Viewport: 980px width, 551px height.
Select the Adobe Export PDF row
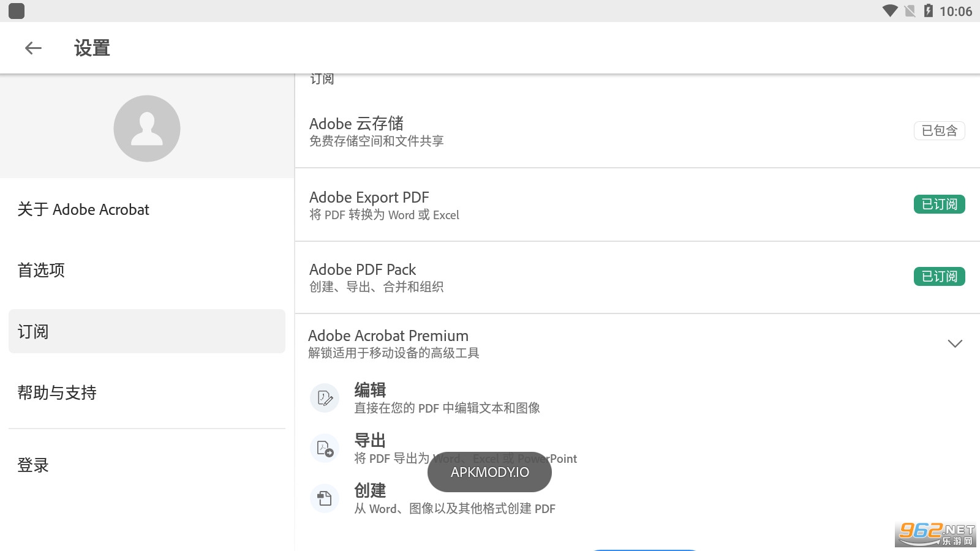coord(551,205)
